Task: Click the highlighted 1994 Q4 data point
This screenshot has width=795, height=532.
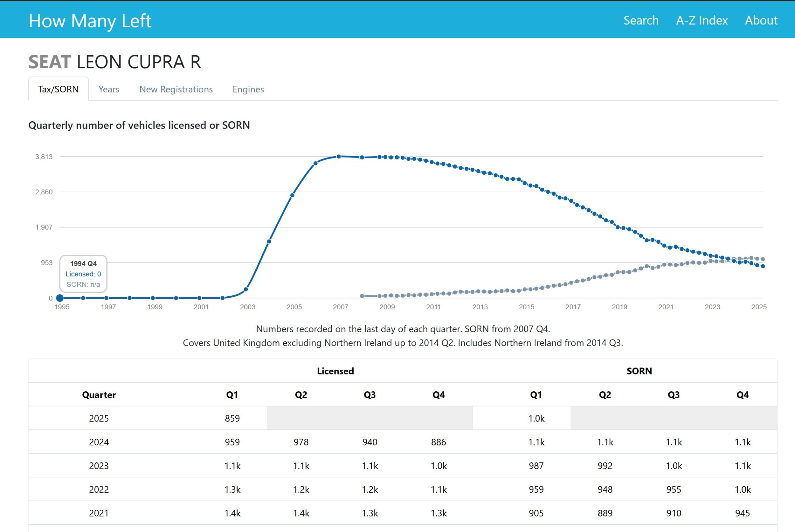Action: [60, 298]
